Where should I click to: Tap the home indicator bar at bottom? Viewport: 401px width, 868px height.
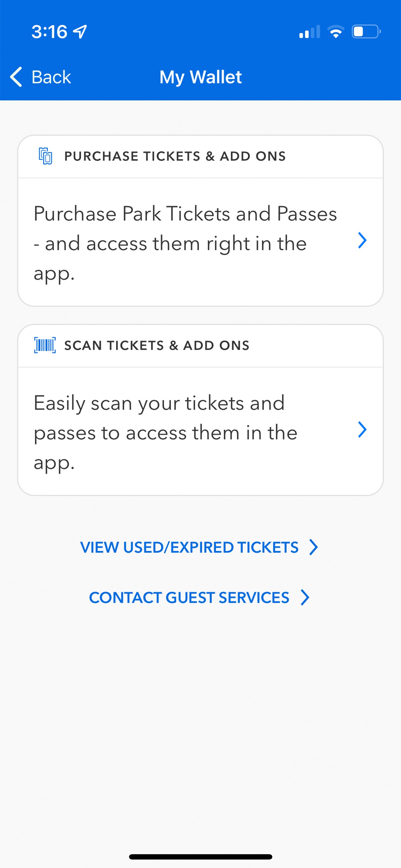tap(200, 857)
